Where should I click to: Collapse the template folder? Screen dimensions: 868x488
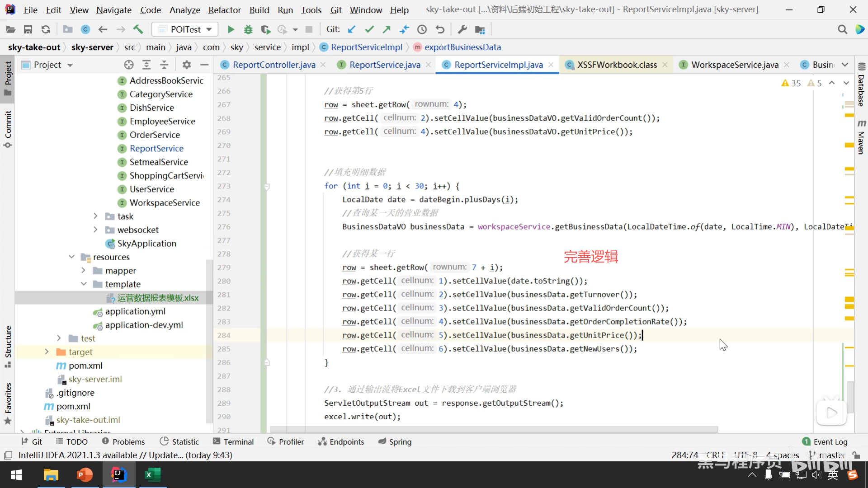[x=84, y=284]
